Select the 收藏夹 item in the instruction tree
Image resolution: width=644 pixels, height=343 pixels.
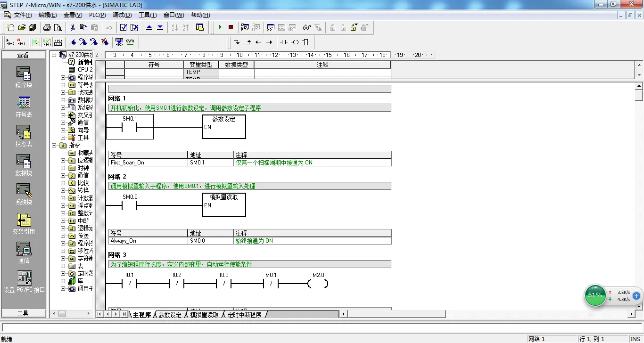(81, 153)
